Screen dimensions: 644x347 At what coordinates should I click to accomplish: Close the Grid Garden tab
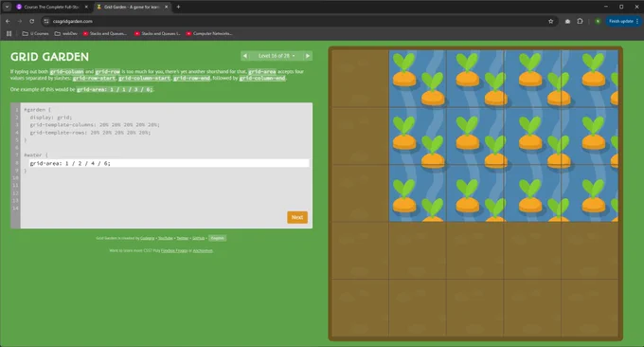167,7
